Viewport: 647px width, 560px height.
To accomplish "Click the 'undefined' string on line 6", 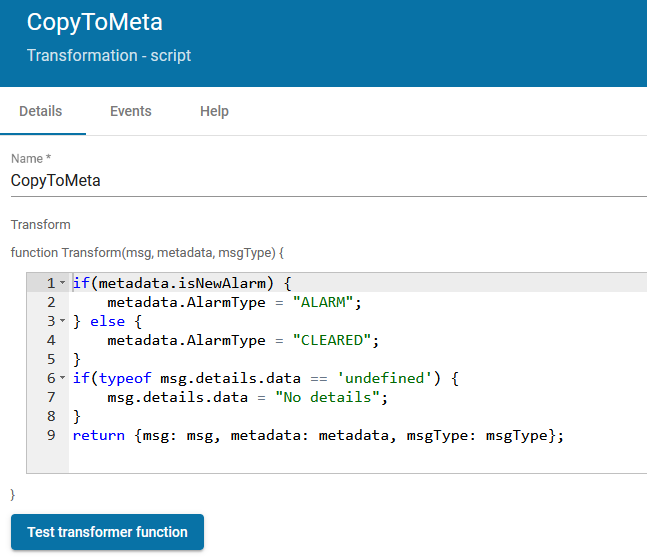I will coord(384,378).
